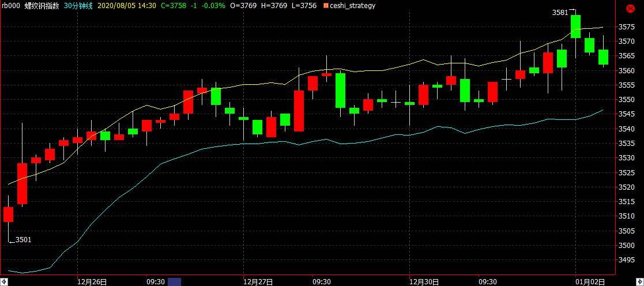Click the C=3758 close value
The width and height of the screenshot is (644, 286).
pyautogui.click(x=173, y=6)
